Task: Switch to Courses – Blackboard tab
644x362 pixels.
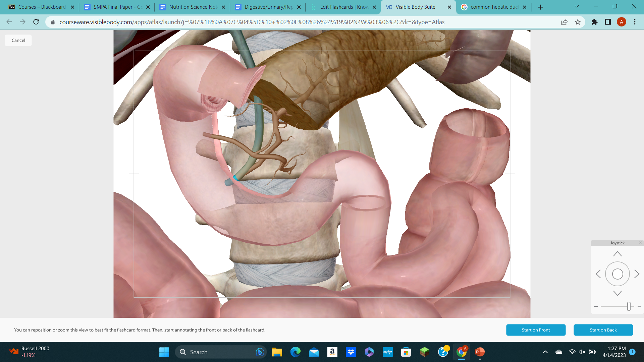Action: [x=41, y=7]
